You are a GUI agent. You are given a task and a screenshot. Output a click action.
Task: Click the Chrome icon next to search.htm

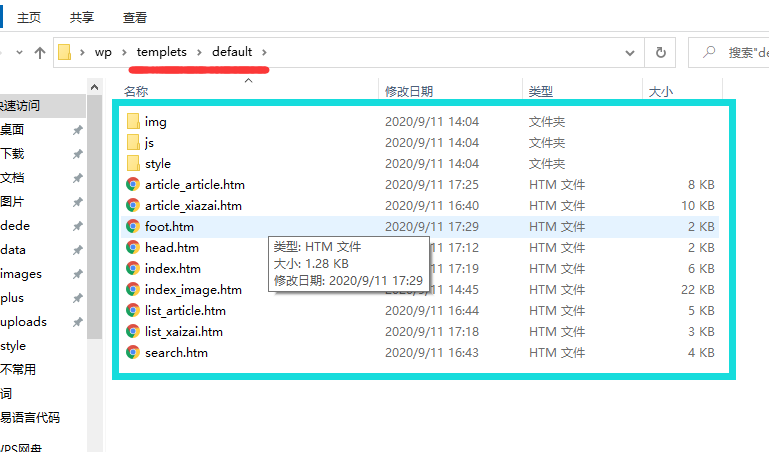[132, 353]
